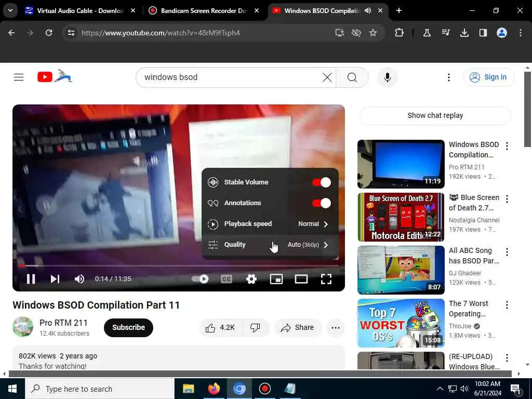Switch to Virtual Audio Cable tab
532x399 pixels.
coord(79,10)
